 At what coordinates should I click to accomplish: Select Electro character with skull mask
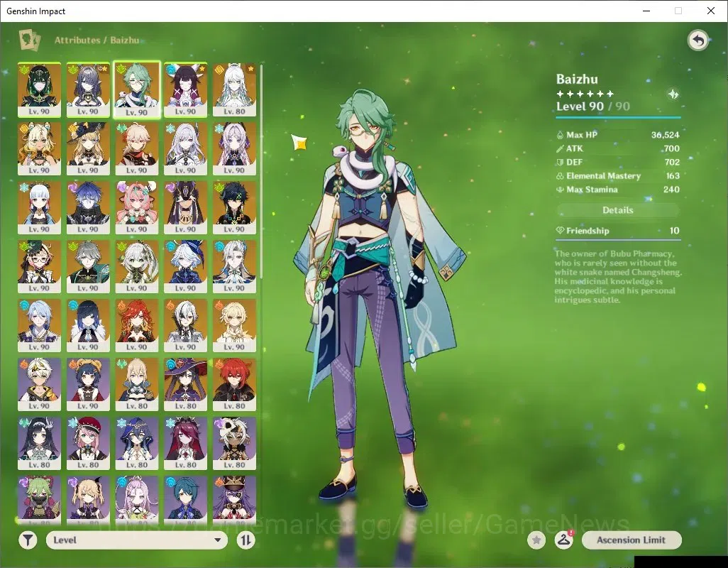tap(234, 444)
